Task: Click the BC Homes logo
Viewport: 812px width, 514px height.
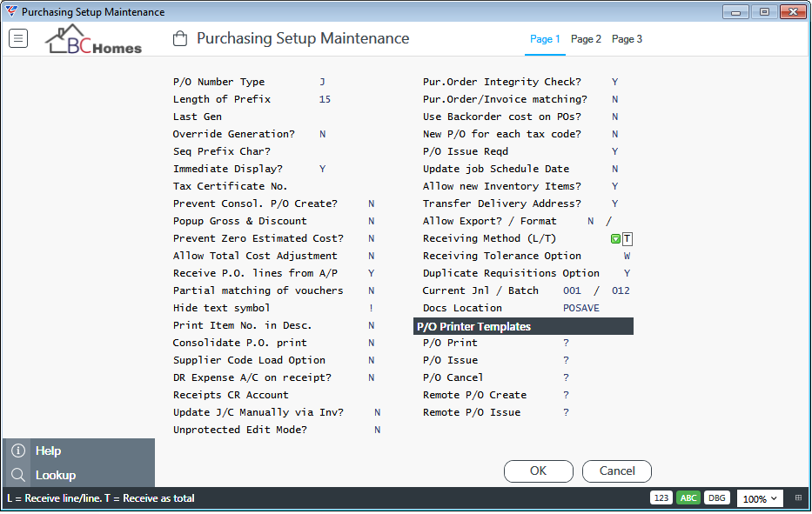Action: 94,39
